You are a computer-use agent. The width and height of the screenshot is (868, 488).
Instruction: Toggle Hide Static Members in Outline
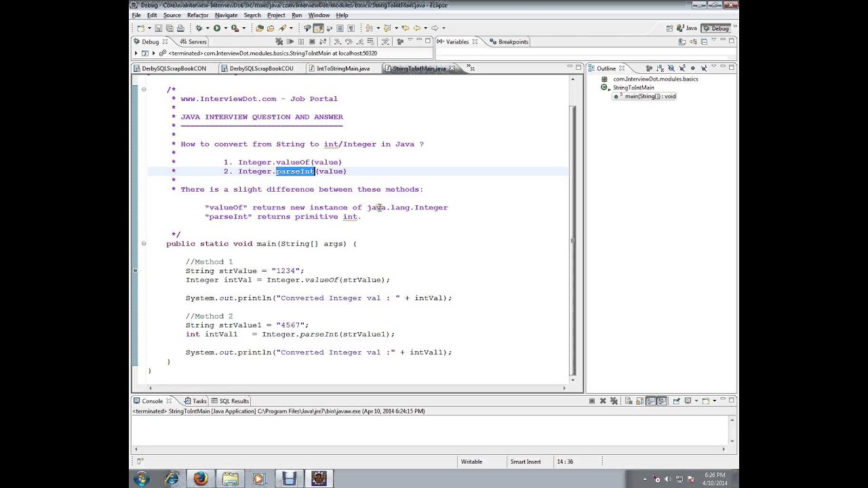click(x=682, y=69)
